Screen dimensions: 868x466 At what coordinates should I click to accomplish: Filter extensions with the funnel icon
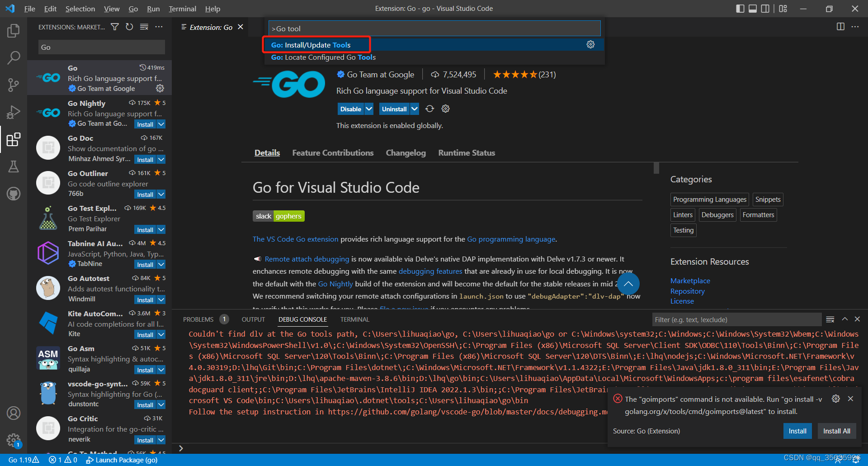coord(115,27)
